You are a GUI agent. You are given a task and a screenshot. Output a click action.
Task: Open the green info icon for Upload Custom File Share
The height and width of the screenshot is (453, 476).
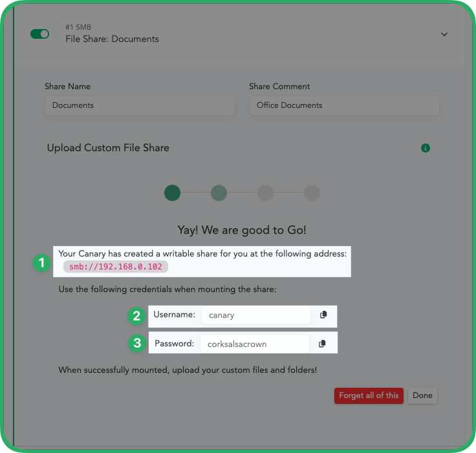pos(426,148)
